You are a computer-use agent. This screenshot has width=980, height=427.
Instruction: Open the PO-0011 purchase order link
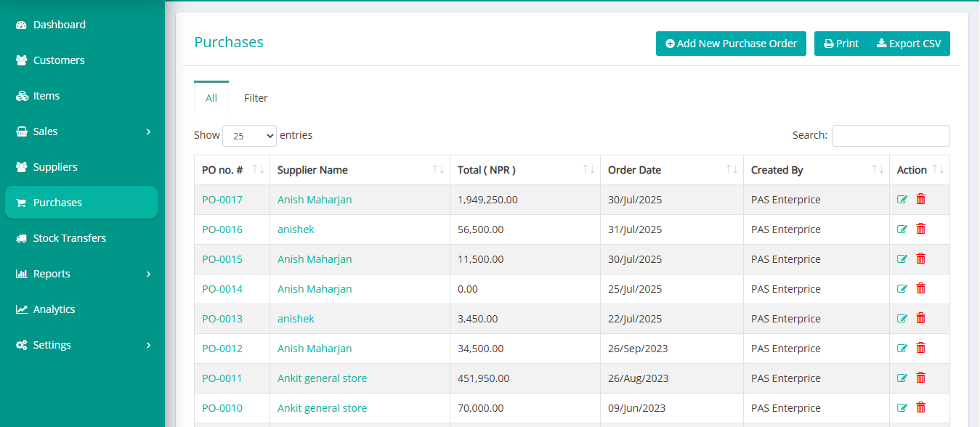pyautogui.click(x=222, y=378)
